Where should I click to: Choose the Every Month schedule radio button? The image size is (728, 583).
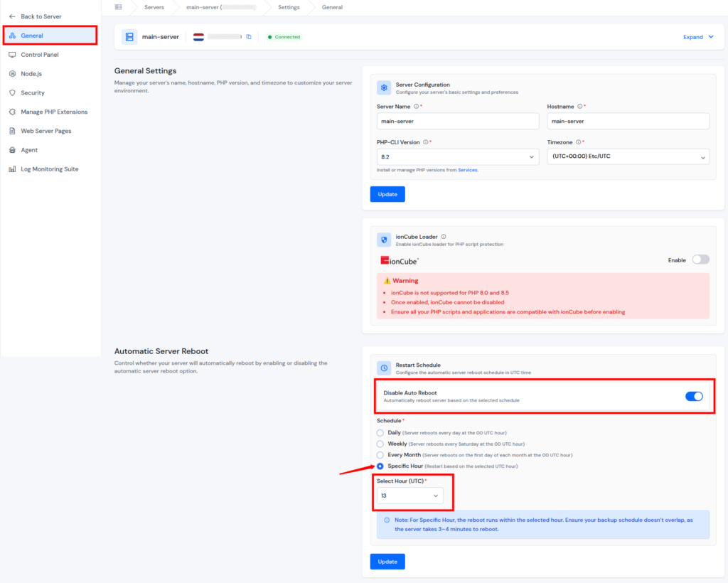coord(380,455)
